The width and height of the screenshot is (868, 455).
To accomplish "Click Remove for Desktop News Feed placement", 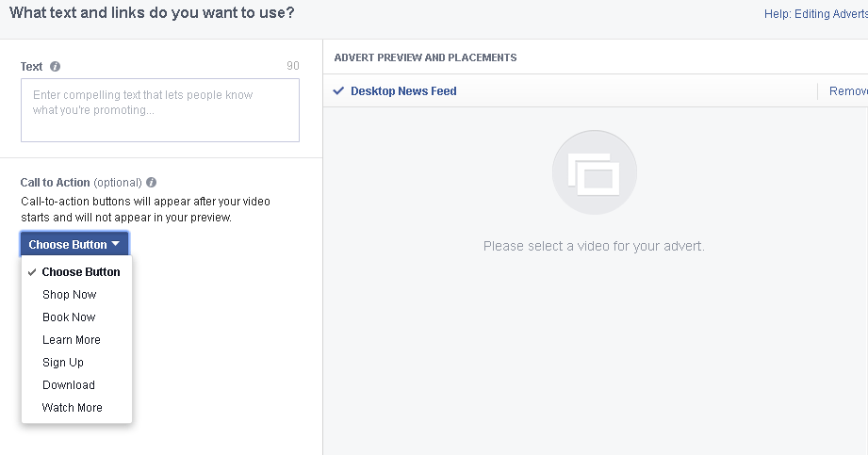I will pyautogui.click(x=848, y=91).
